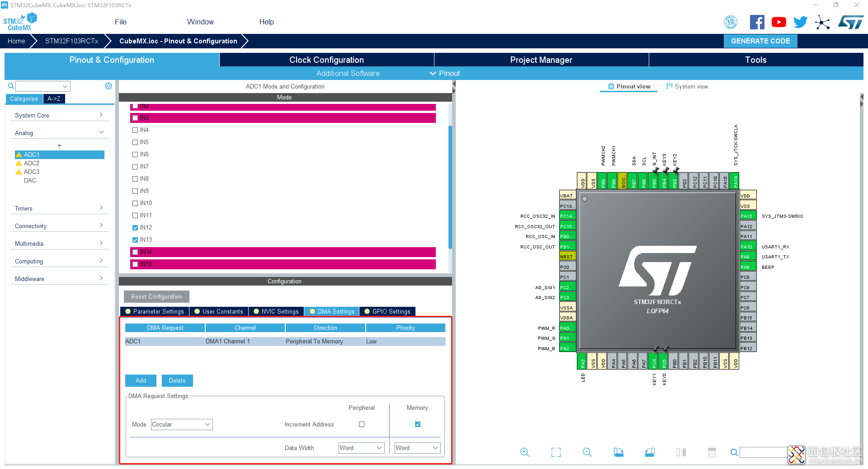This screenshot has height=469, width=868.
Task: Enable the IN9 channel checkbox
Action: 135,191
